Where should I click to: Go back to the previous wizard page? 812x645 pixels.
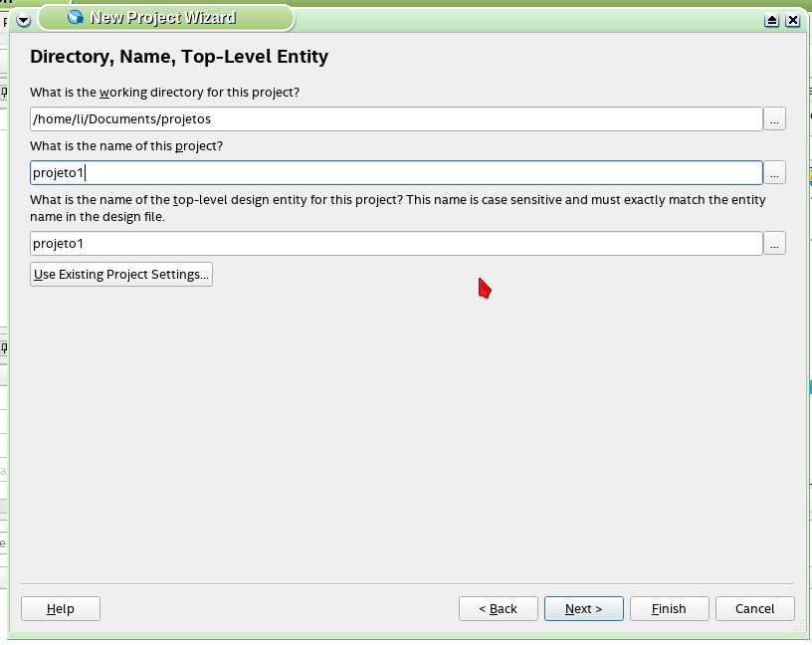coord(498,608)
